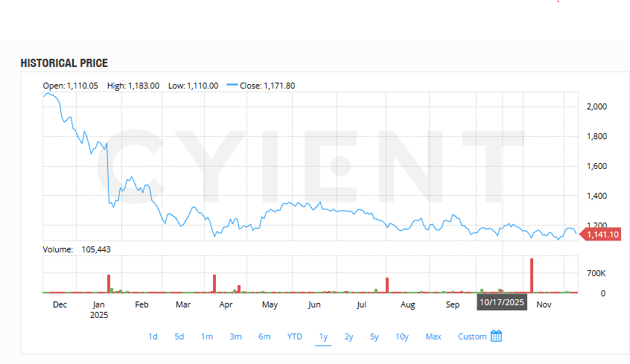The height and width of the screenshot is (364, 630).
Task: Click the HISTORICAL PRICE heading
Action: coord(64,63)
